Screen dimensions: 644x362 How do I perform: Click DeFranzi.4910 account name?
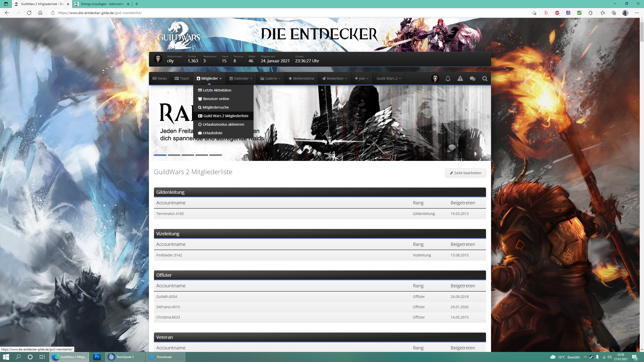coord(168,307)
